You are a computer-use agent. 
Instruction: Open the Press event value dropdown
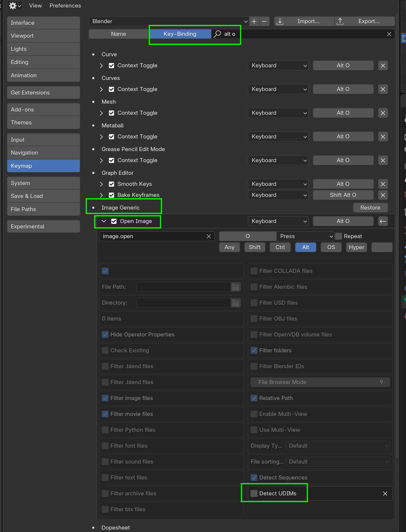tap(306, 236)
